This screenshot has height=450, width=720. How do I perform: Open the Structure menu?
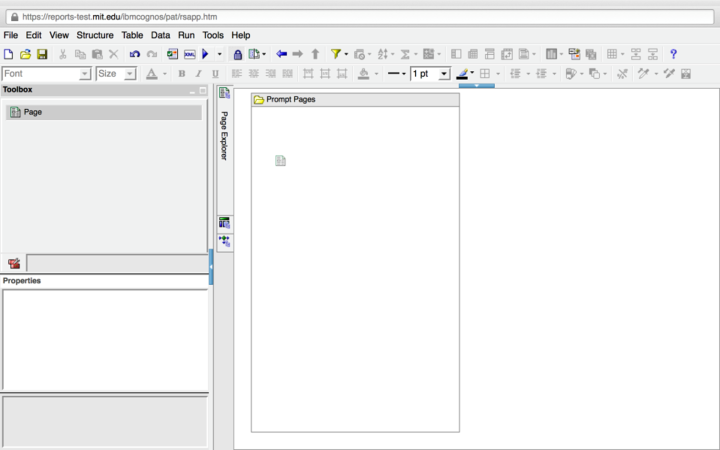click(95, 35)
